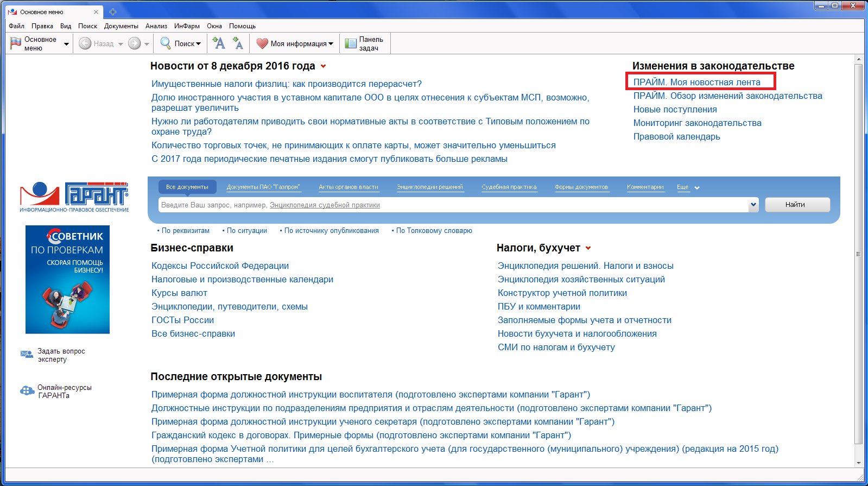Open Энциклопедия хозяйственных ситуаций link
The height and width of the screenshot is (486, 868).
coord(581,280)
